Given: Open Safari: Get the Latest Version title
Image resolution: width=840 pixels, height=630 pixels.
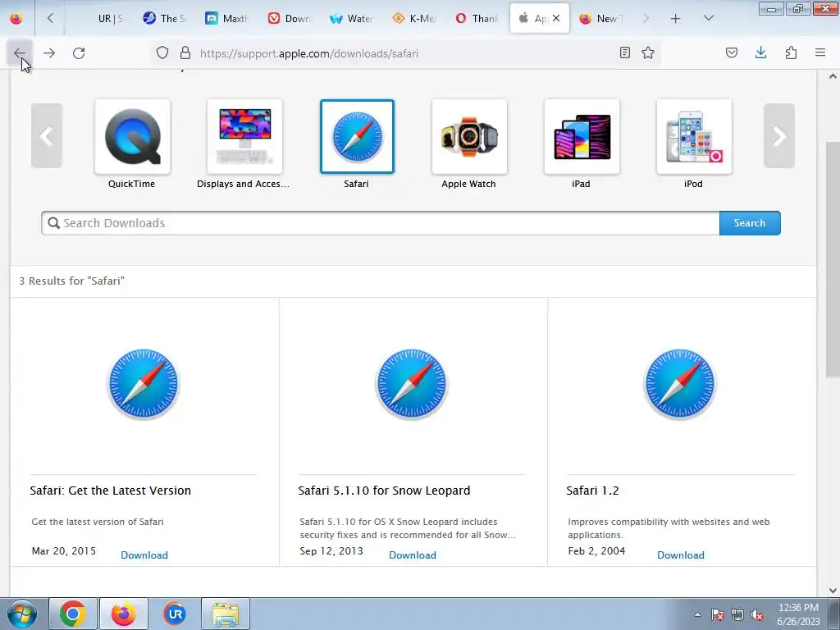Looking at the screenshot, I should 111,491.
